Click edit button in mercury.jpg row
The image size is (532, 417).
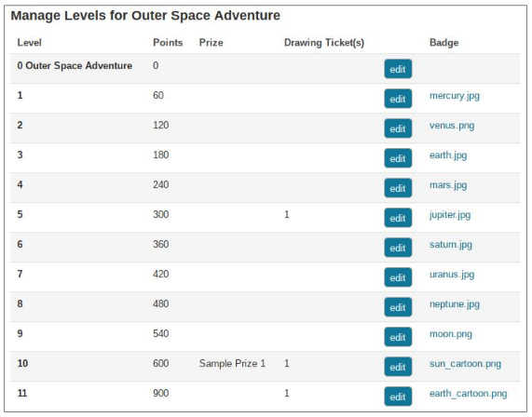pos(398,99)
